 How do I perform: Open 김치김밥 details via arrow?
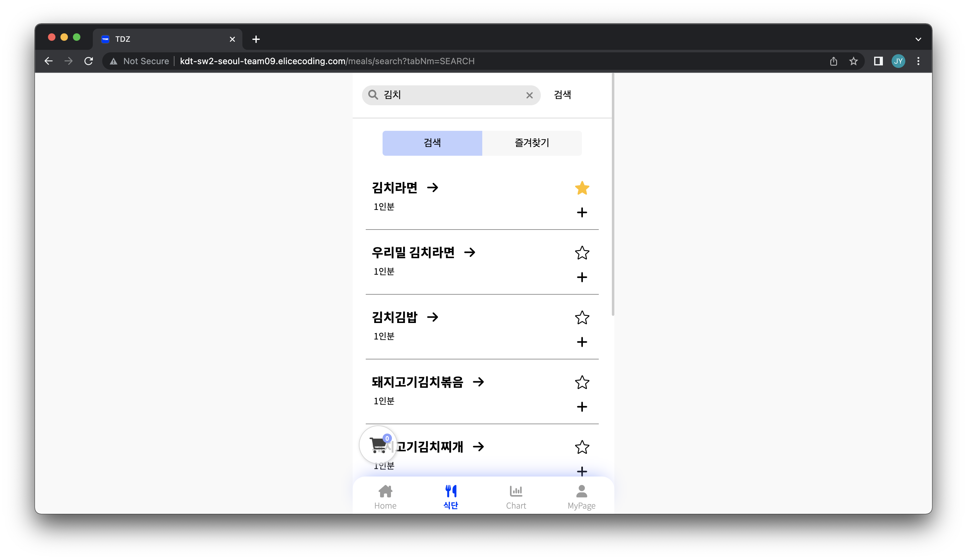(432, 317)
